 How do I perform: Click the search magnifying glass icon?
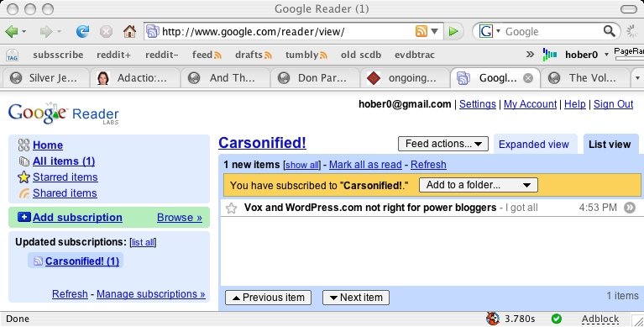click(x=609, y=31)
